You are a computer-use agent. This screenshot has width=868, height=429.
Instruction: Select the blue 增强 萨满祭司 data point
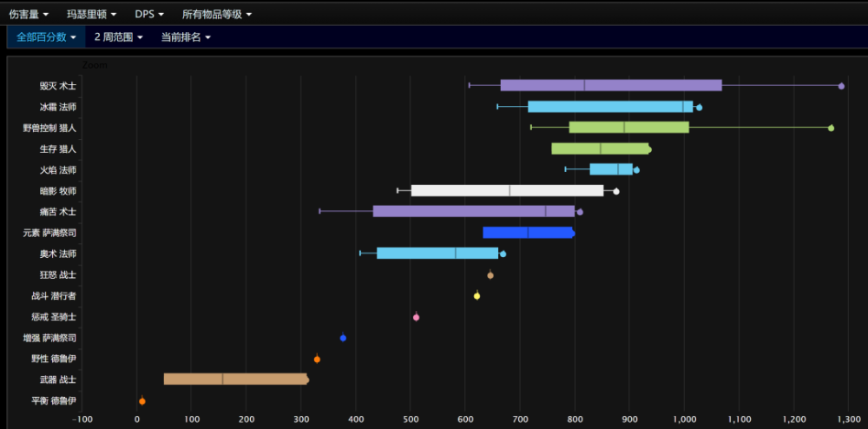[343, 338]
